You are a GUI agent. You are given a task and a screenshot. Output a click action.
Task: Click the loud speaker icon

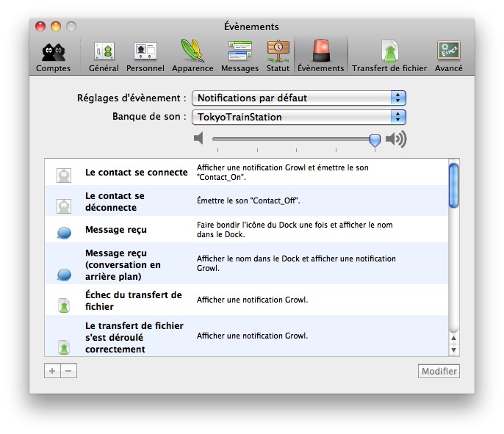click(x=396, y=139)
